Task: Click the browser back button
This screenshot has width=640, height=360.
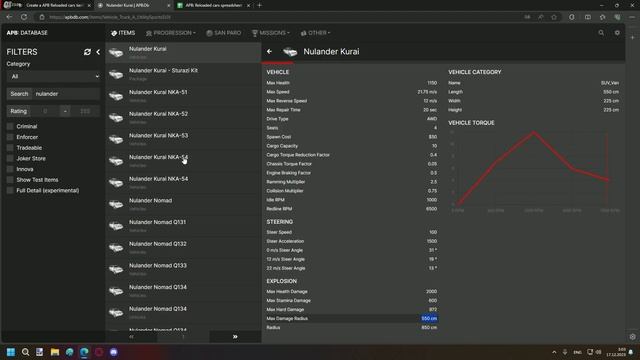Action: 9,17
